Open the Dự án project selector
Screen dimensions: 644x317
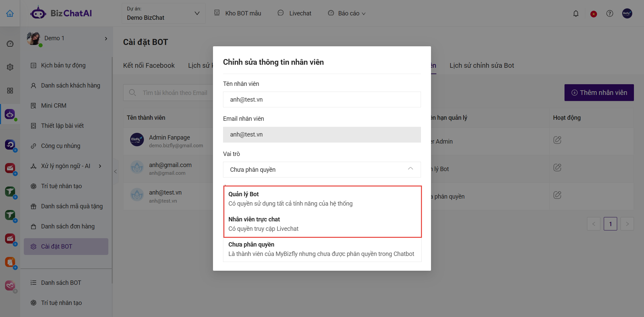point(163,13)
